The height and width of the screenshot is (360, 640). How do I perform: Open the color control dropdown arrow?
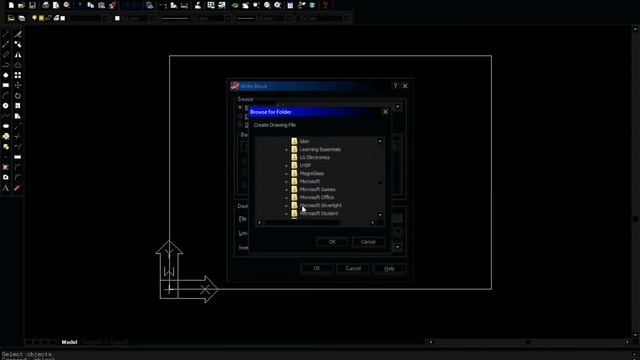[152, 18]
